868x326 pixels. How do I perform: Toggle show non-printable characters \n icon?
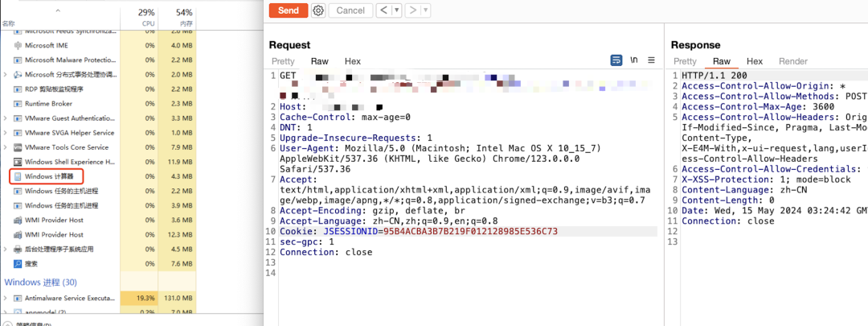[634, 60]
